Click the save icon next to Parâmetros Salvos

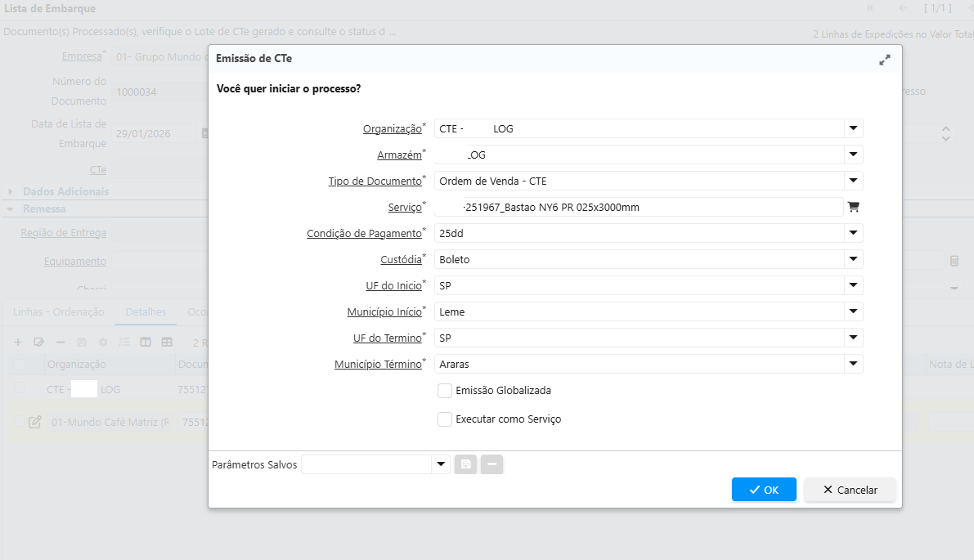[x=466, y=464]
